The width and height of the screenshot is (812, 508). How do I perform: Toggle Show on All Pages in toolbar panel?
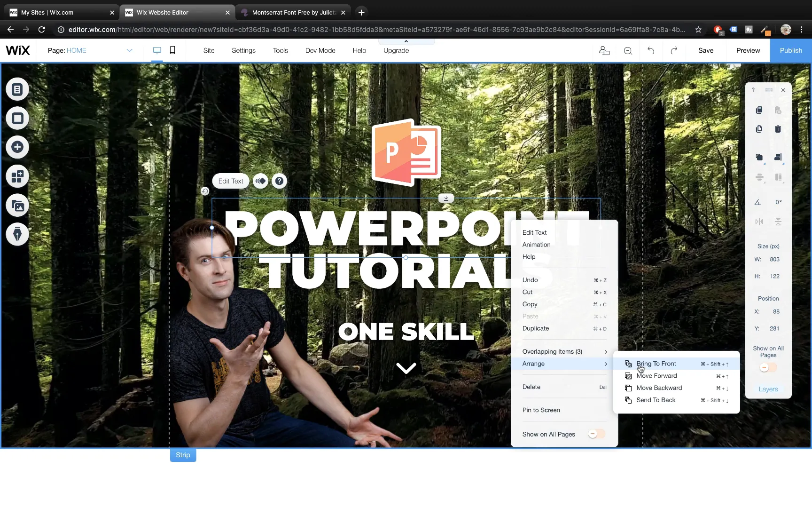tap(768, 367)
